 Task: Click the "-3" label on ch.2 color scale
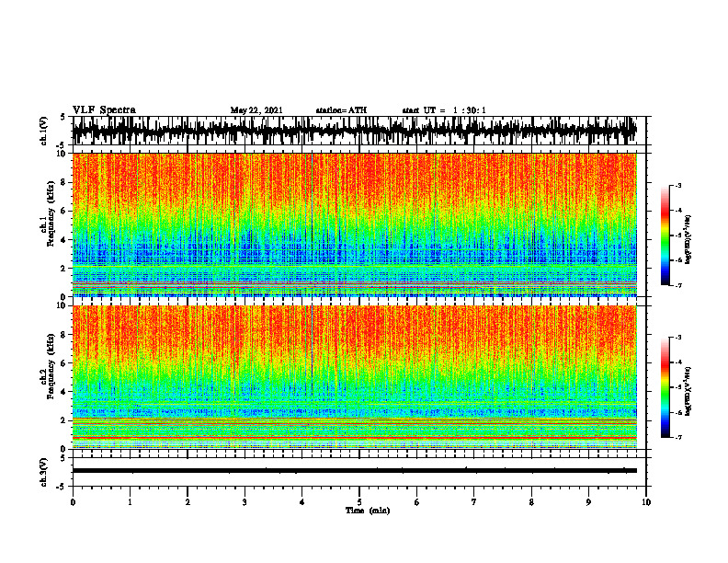click(x=678, y=338)
